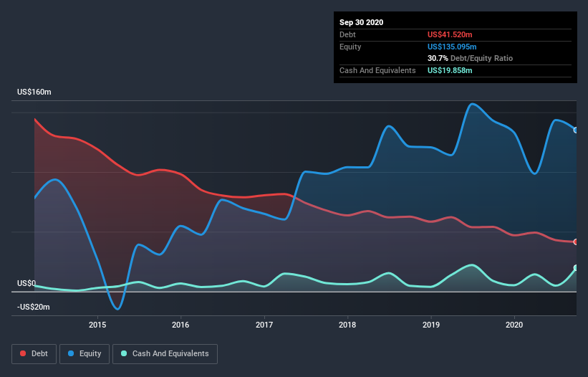Click the 2015 x-axis label
Screen dimensions: 588x377
pos(97,325)
